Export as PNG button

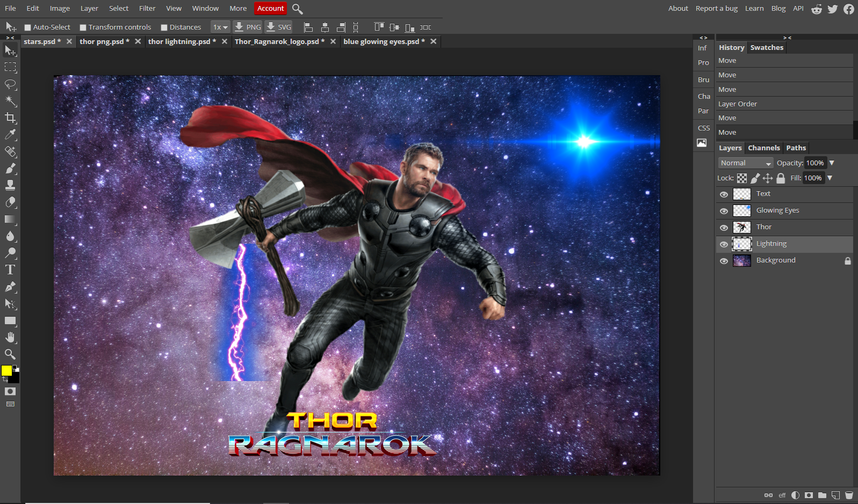(248, 27)
